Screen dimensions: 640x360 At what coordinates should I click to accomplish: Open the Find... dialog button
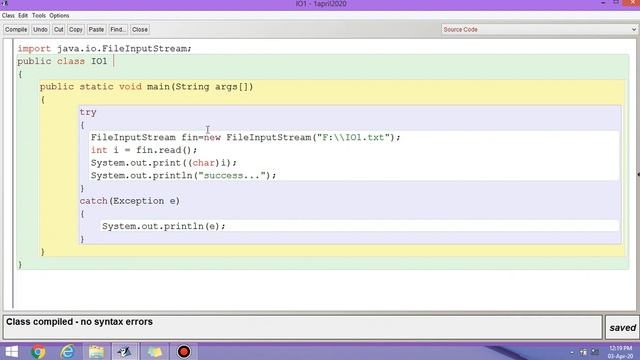tap(118, 29)
